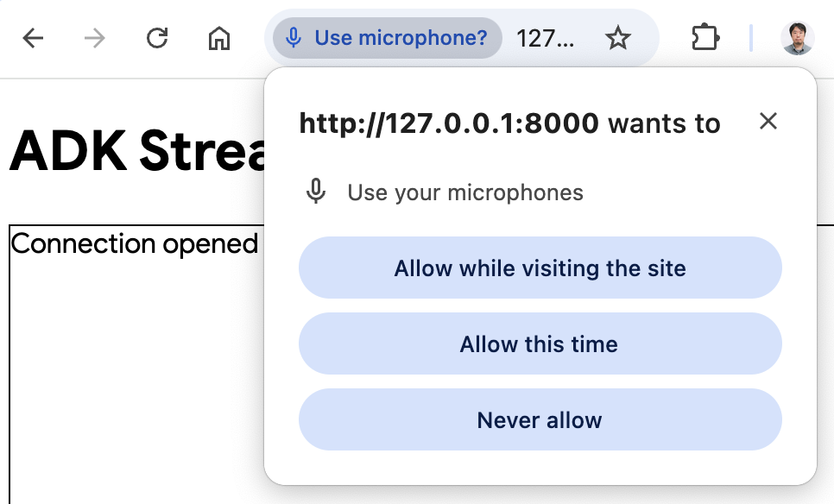Viewport: 834px width, 504px height.
Task: Choose "Allow while visiting the site"
Action: pos(540,268)
